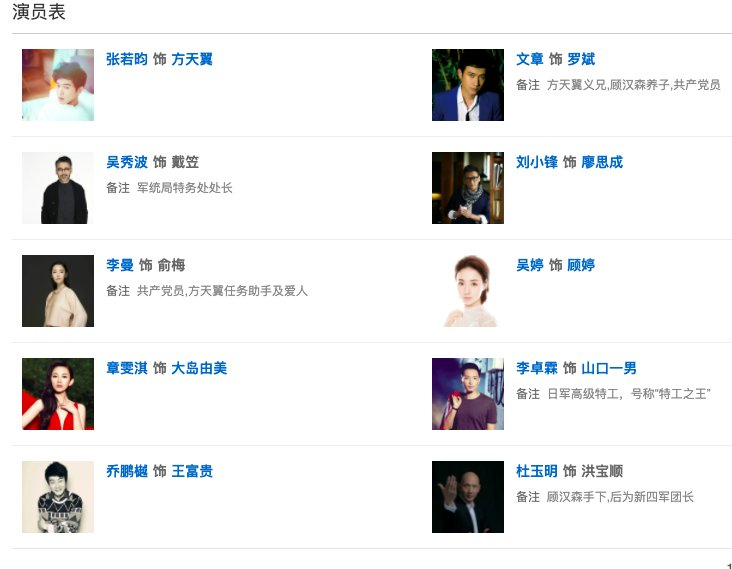Open 吴秀波 actor page link
732x569 pixels.
(127, 162)
